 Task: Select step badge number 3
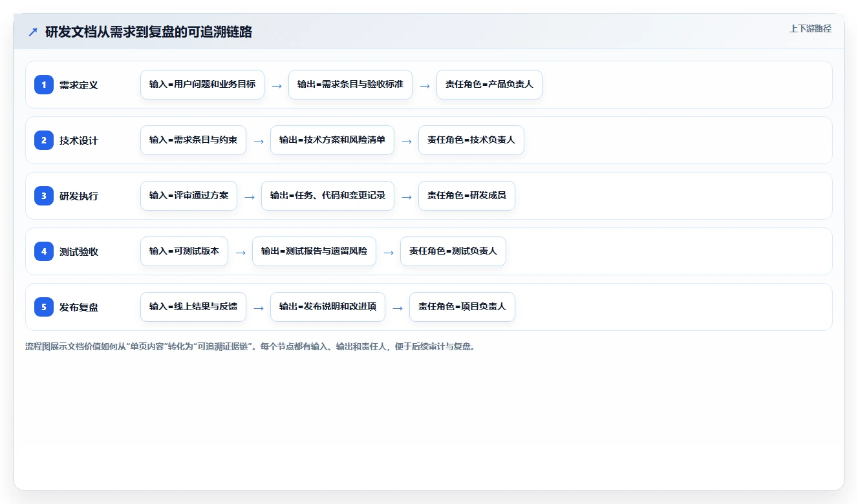click(x=44, y=196)
